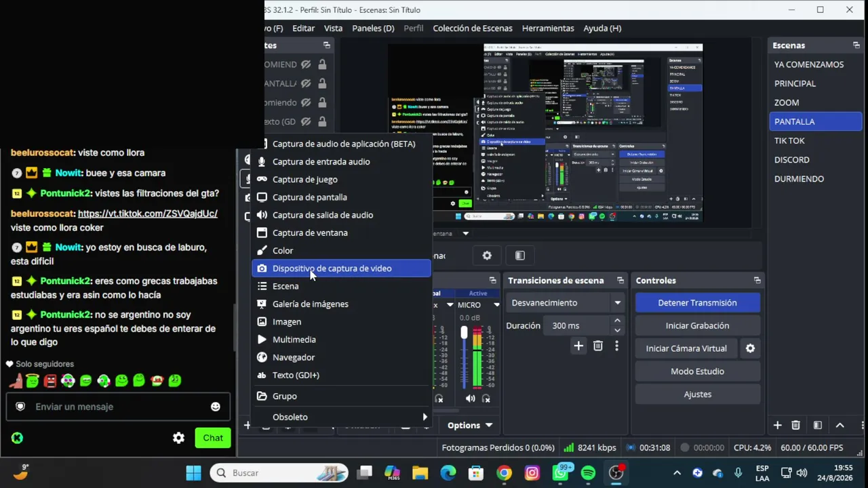Toggle visibility of the omiendo source

(307, 102)
